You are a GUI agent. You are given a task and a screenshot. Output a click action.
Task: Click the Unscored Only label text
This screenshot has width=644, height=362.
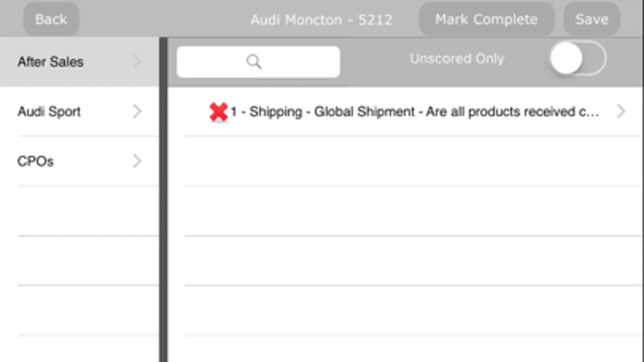(x=457, y=59)
